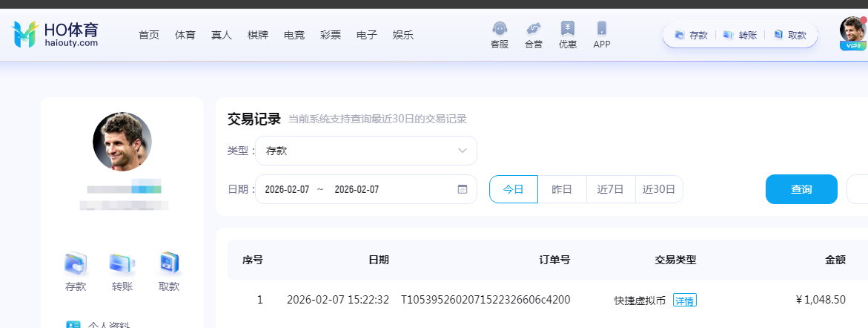Click the 查询 search button
This screenshot has width=868, height=328.
point(801,189)
